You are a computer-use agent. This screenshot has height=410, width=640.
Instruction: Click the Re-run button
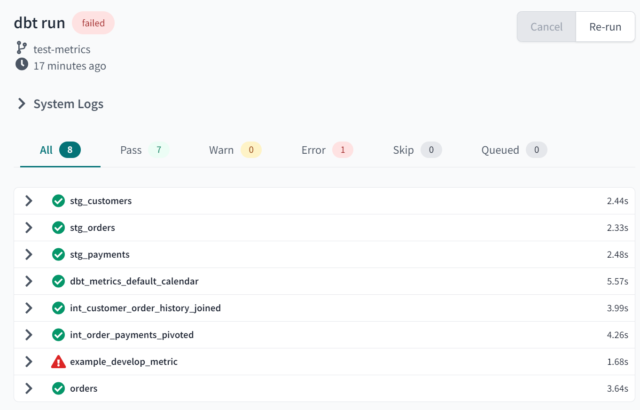pyautogui.click(x=605, y=27)
